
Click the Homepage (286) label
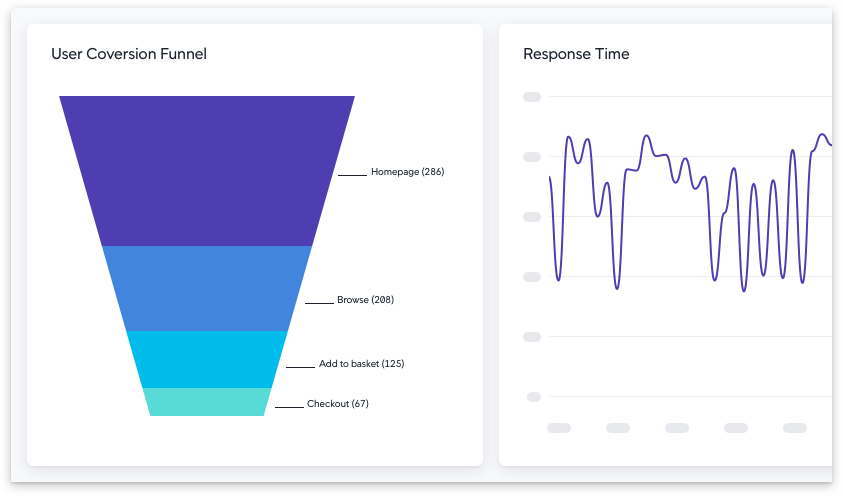point(407,172)
